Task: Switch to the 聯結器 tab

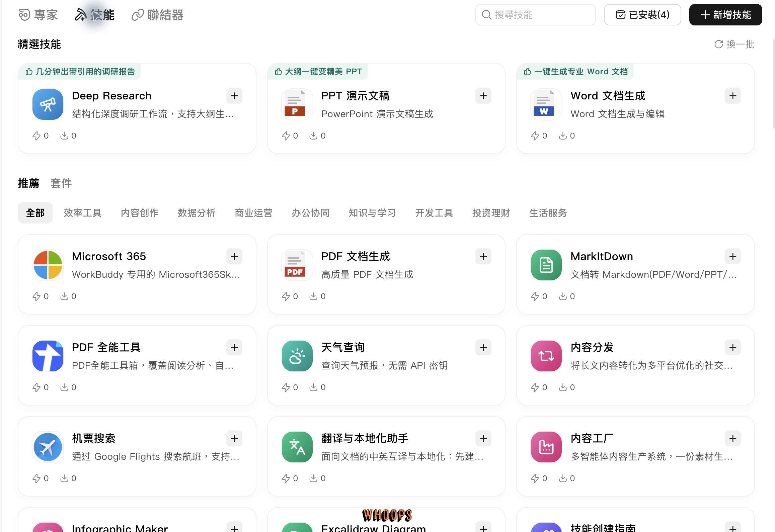Action: [157, 15]
